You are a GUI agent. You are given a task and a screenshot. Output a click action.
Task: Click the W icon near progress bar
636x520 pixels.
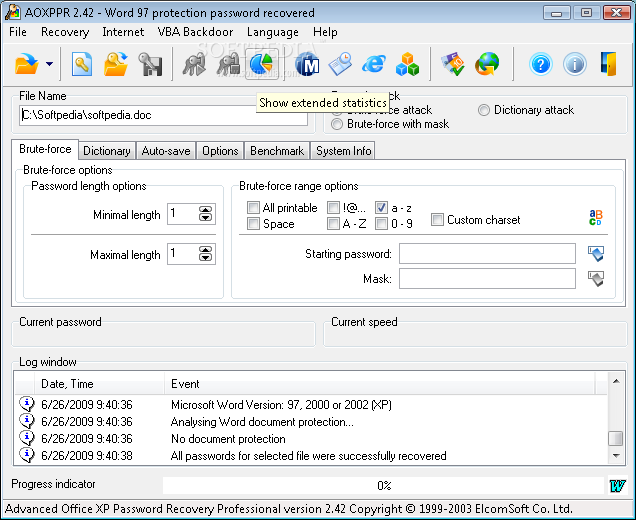pos(617,485)
